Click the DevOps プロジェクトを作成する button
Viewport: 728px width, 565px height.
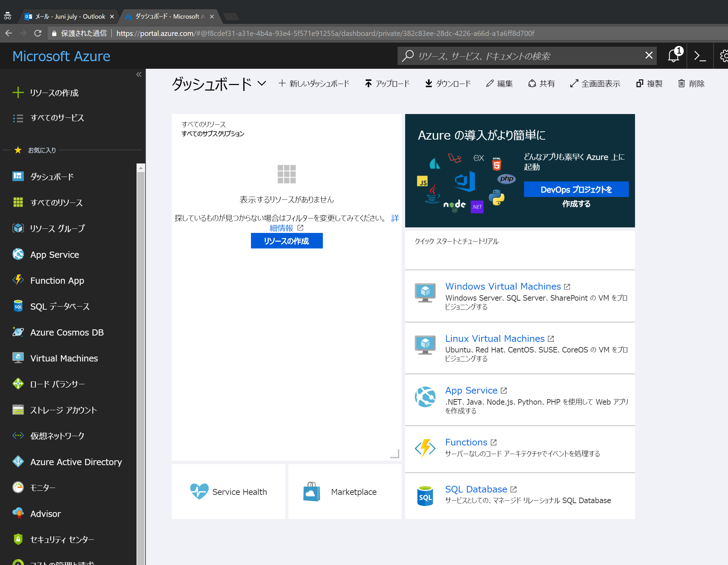click(x=576, y=189)
